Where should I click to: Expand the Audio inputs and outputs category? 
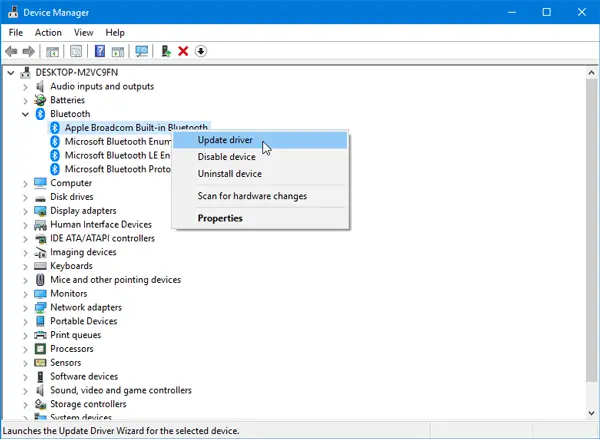tap(25, 87)
